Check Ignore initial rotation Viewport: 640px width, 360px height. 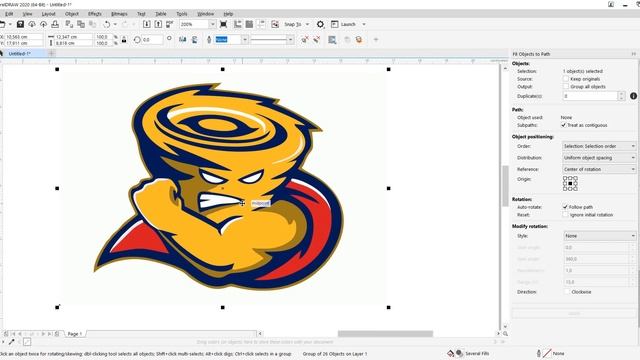(566, 215)
